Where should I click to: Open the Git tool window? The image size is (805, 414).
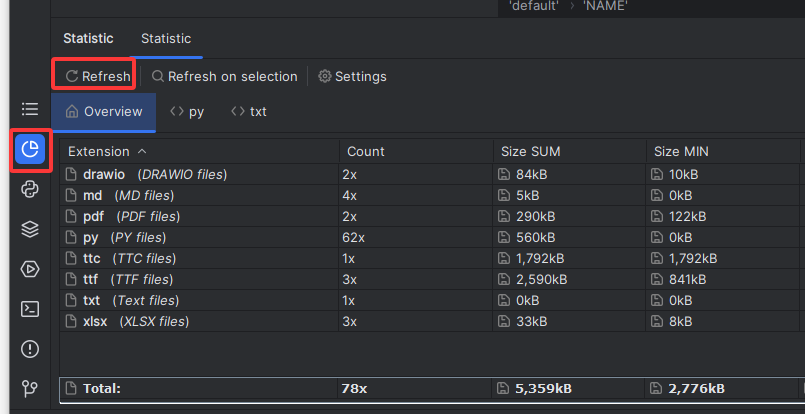(30, 388)
